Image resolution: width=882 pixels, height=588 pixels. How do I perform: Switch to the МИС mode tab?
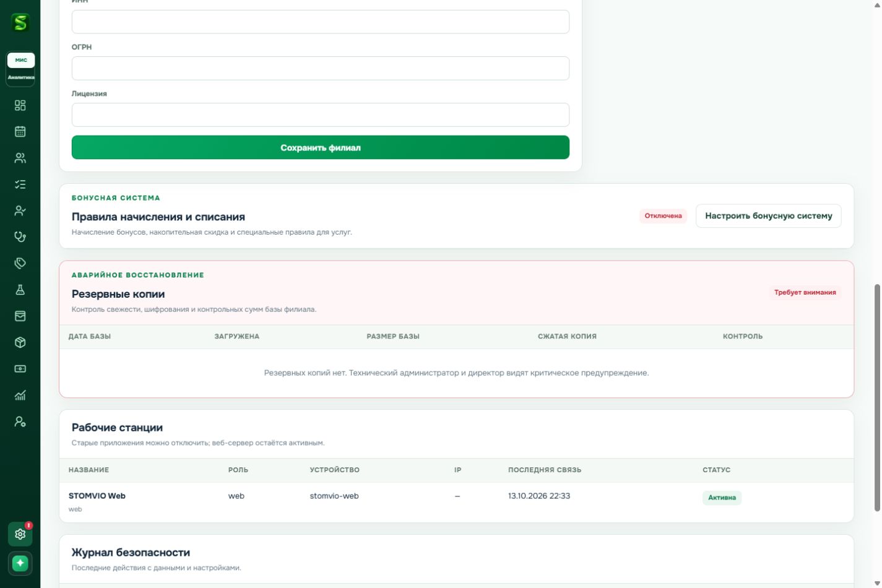(x=21, y=60)
